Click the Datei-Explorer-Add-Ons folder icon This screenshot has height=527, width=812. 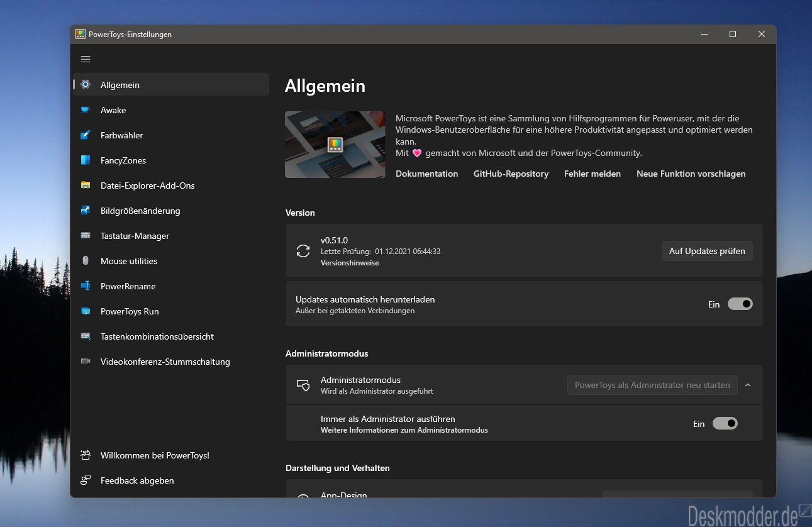point(86,185)
